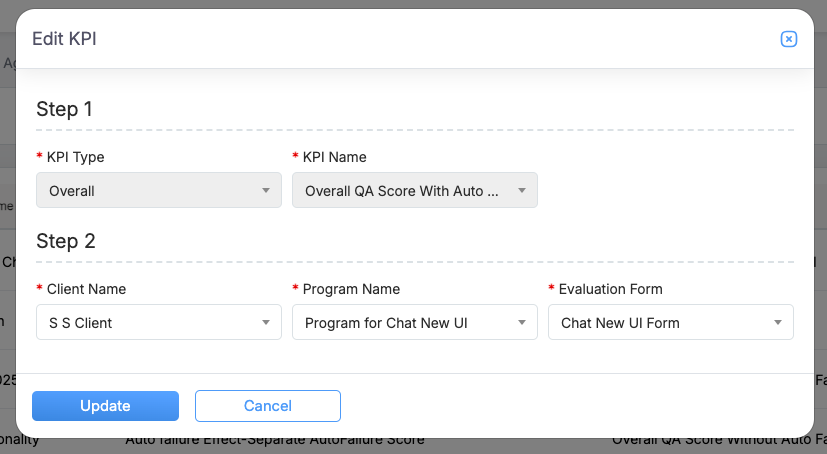Click the Evaluation Form field label
Image resolution: width=827 pixels, height=454 pixels.
[611, 289]
